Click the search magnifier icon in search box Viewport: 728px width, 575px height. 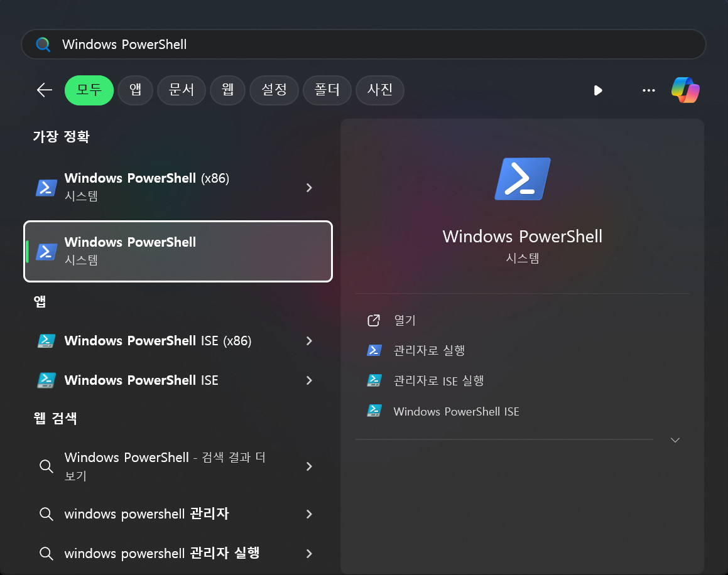[x=43, y=45]
